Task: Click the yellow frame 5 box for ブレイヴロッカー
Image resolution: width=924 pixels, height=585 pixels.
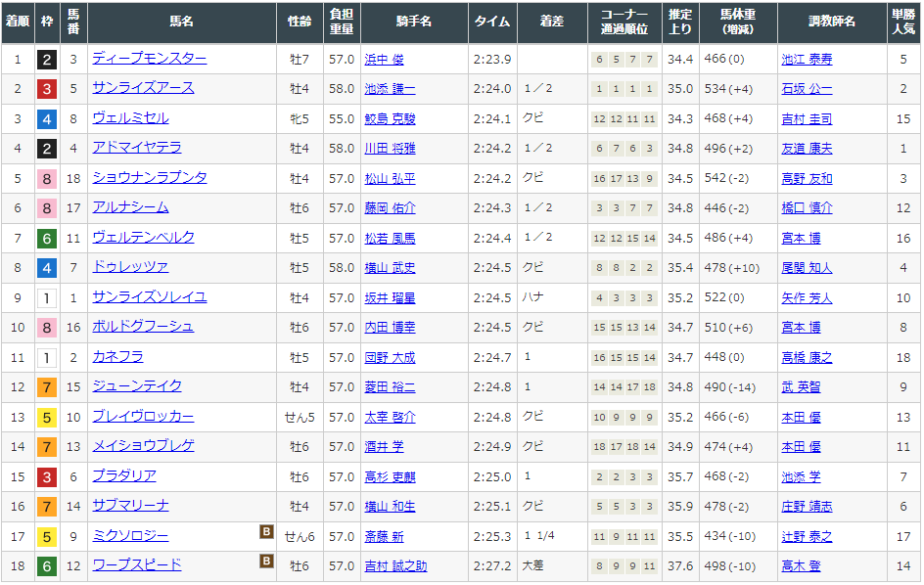Action: pyautogui.click(x=46, y=418)
